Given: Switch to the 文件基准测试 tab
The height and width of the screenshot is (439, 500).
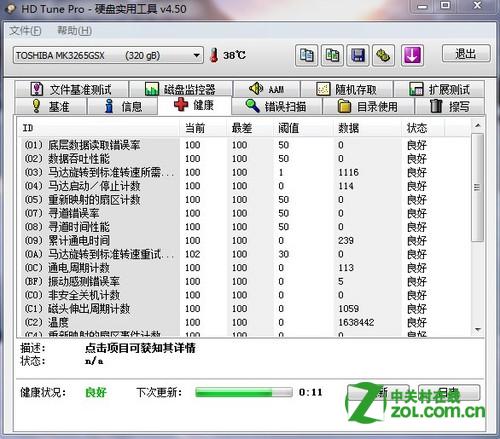Looking at the screenshot, I should [72, 89].
